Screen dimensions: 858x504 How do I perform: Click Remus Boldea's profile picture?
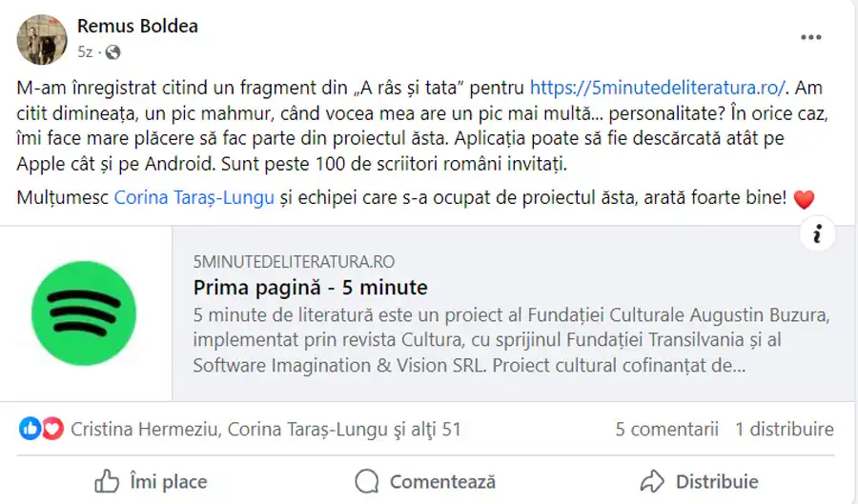41,38
